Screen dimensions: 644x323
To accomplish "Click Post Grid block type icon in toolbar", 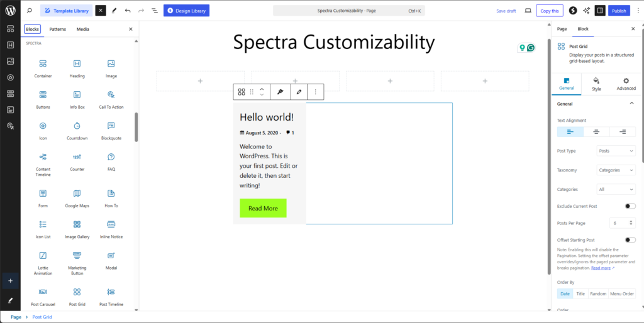I will click(241, 92).
